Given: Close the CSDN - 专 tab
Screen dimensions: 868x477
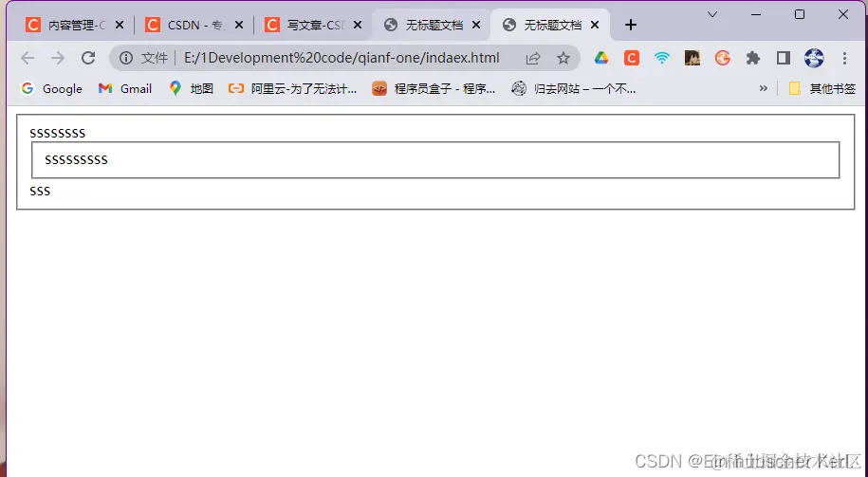Looking at the screenshot, I should coord(239,25).
